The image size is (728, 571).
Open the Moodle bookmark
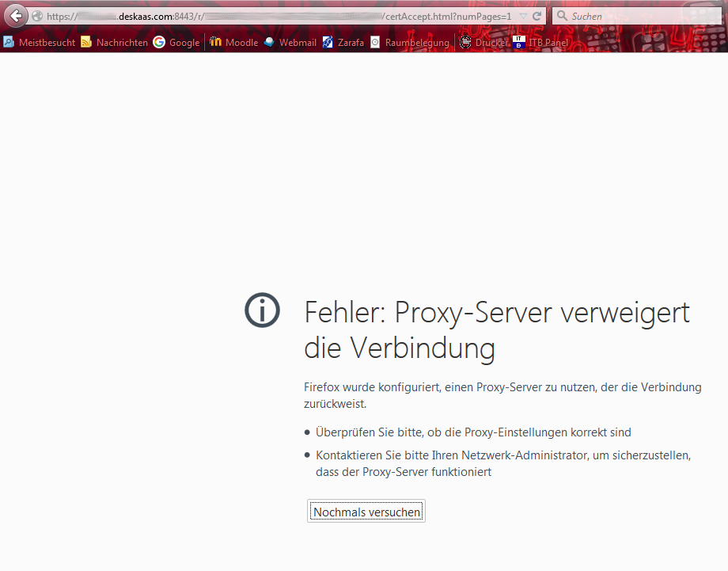(x=234, y=43)
